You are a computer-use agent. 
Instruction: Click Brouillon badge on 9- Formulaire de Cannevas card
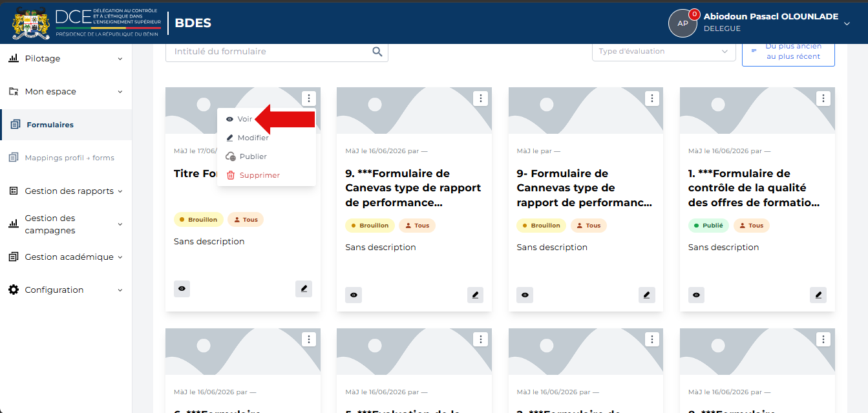[542, 226]
